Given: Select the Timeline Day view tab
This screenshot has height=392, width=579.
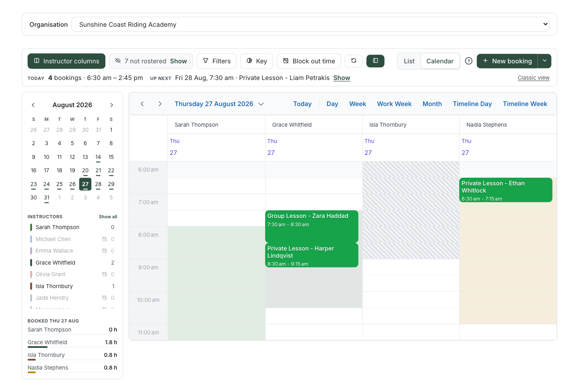Looking at the screenshot, I should (x=472, y=104).
